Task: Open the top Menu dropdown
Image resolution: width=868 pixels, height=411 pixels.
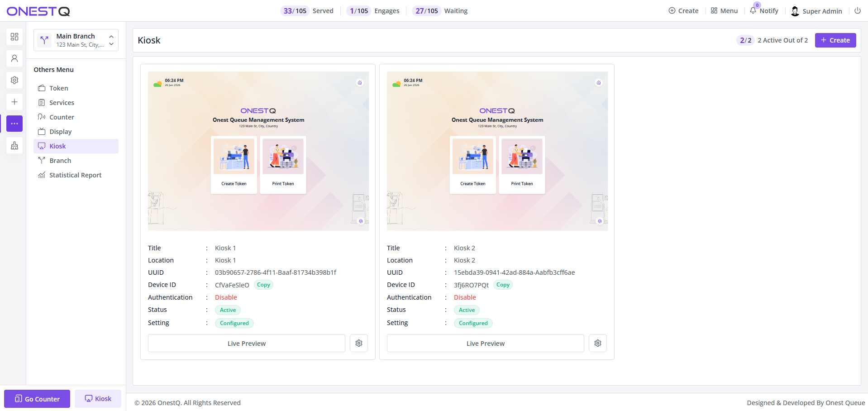Action: point(724,11)
